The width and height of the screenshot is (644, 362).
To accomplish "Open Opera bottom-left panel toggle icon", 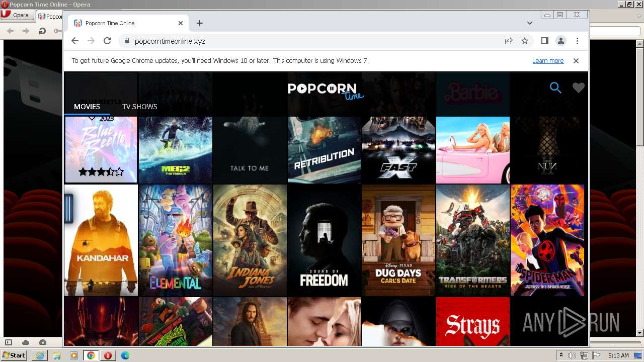I will 8,342.
